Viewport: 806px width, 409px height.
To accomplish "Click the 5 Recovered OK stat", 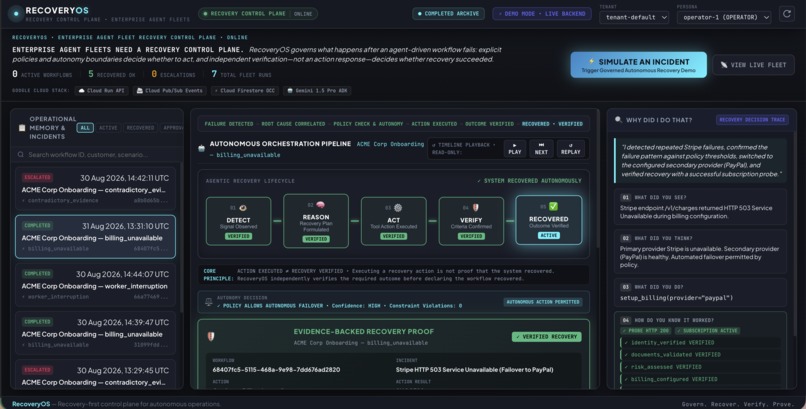I will pyautogui.click(x=112, y=75).
